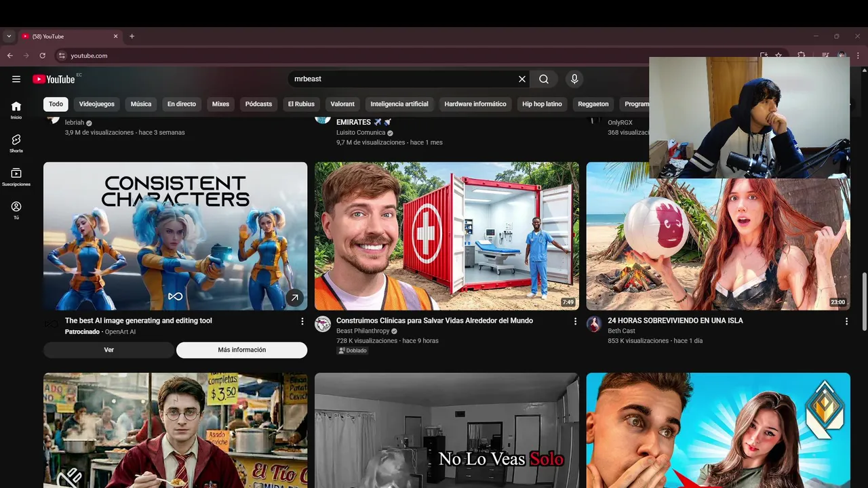Click the magnifying glass search button
The image size is (868, 488).
click(x=544, y=79)
